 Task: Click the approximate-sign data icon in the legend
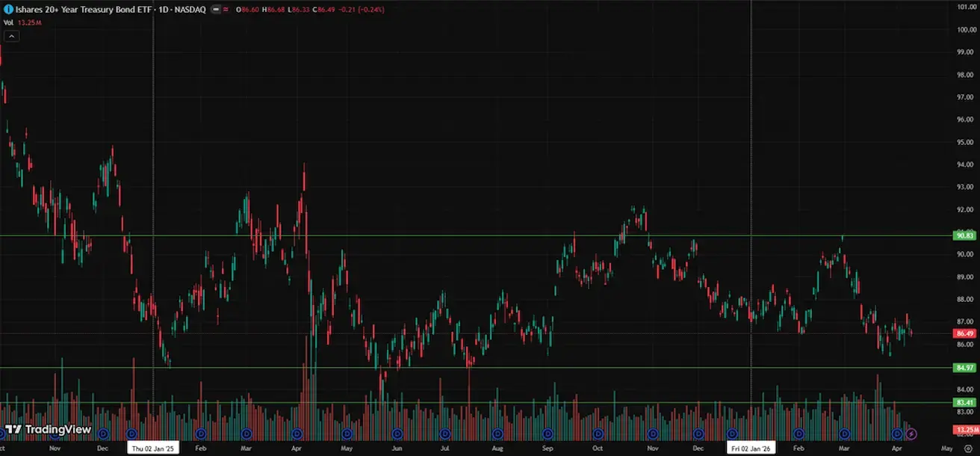227,10
